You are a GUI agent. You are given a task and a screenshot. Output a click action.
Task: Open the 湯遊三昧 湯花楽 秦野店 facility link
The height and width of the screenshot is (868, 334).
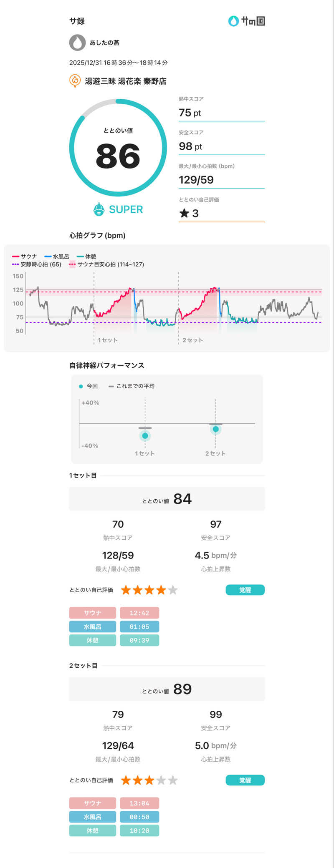[125, 81]
